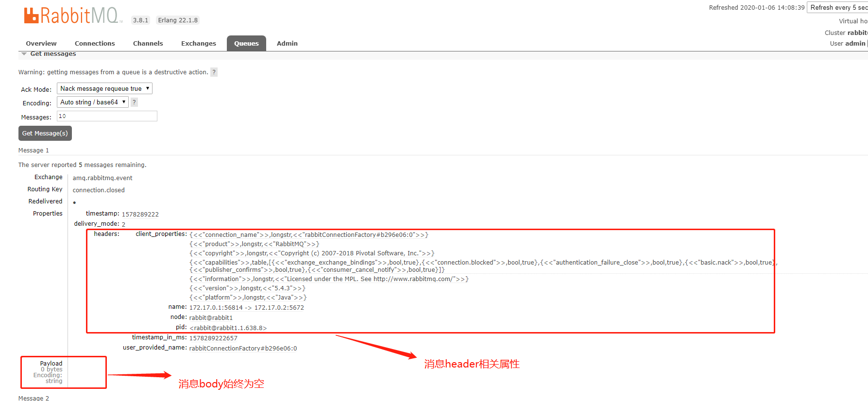Click the User admin label
This screenshot has width=868, height=401.
pos(848,44)
